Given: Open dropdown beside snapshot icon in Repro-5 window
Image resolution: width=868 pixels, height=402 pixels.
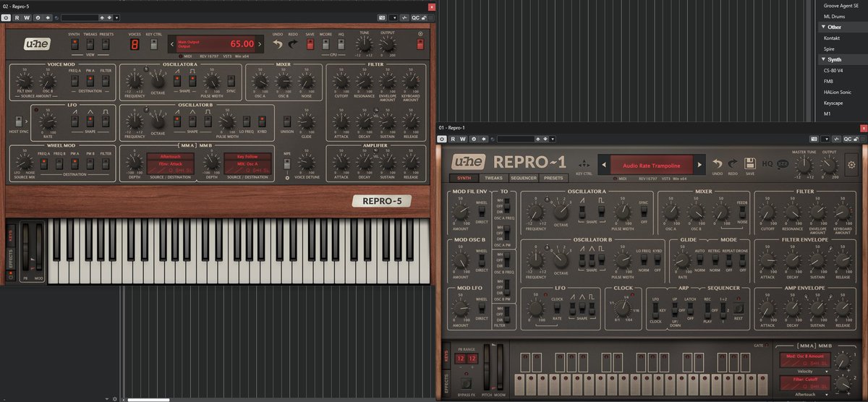Looking at the screenshot, I should point(394,17).
